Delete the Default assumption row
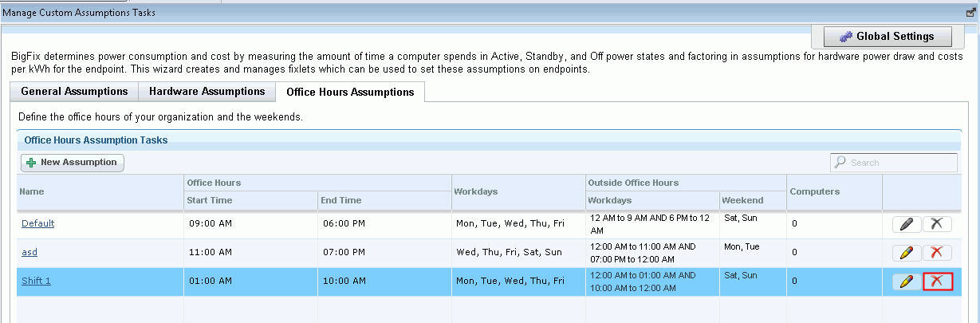The image size is (980, 323). pyautogui.click(x=937, y=224)
